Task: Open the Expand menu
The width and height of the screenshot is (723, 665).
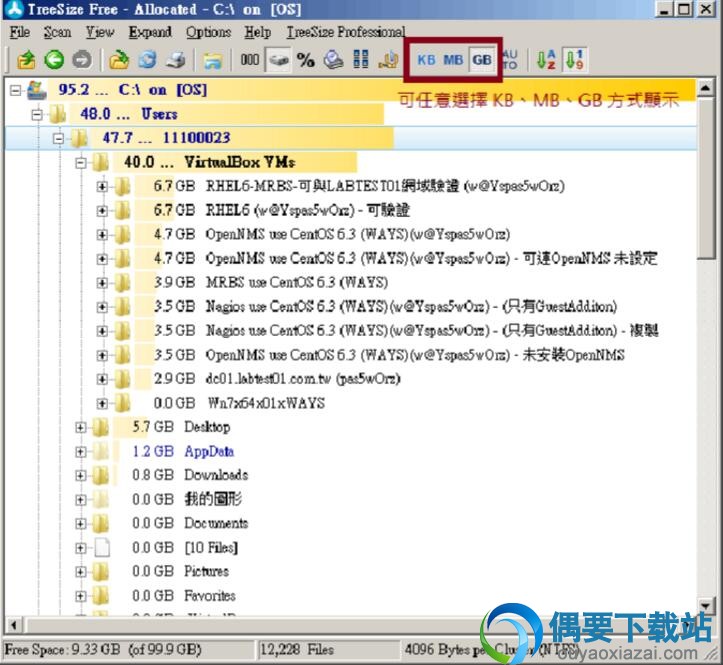Action: tap(150, 32)
